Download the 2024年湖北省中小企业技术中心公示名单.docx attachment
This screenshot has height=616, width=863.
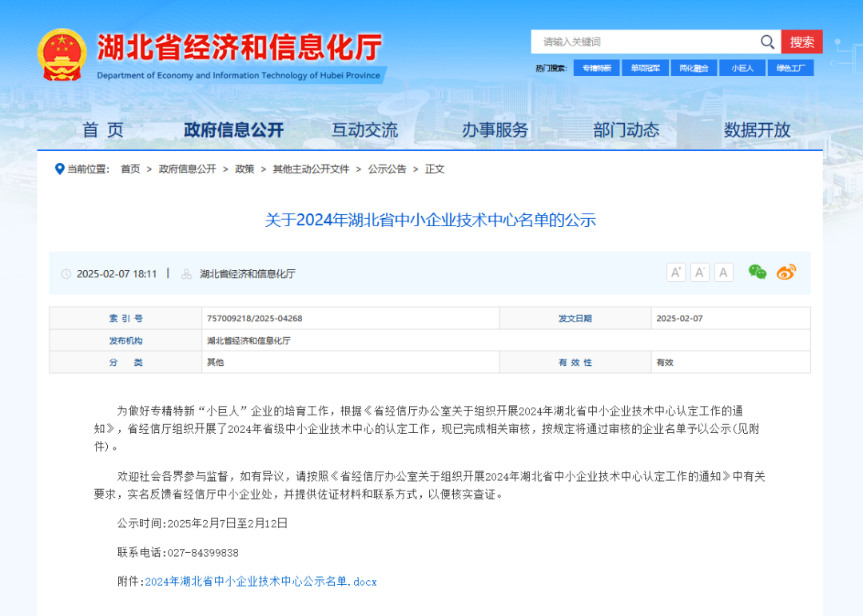260,582
